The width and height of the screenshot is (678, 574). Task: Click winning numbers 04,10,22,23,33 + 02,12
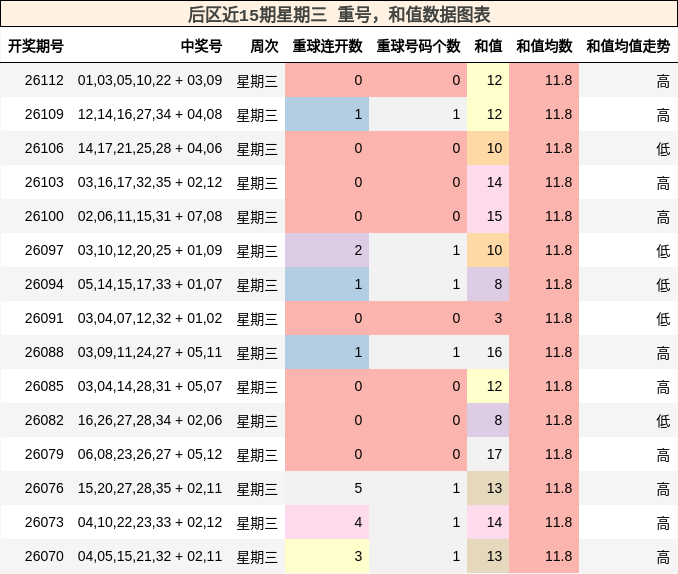150,522
